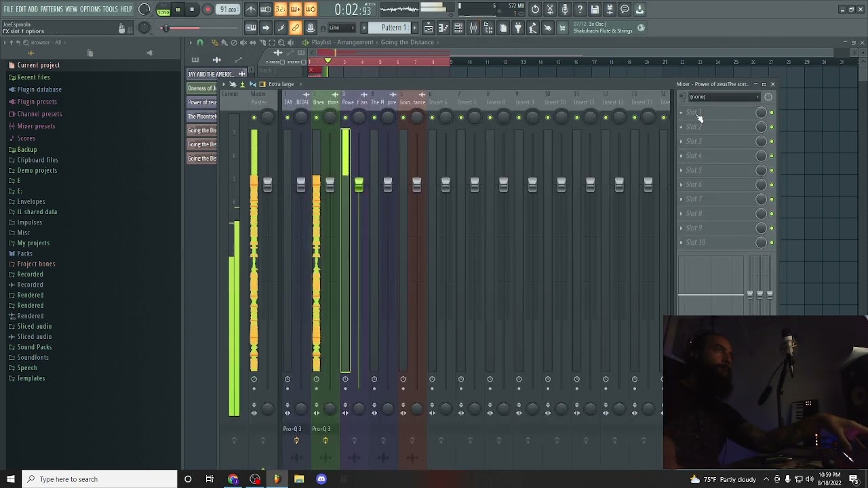
Task: Mute the Master mixer track
Action: pos(254,118)
